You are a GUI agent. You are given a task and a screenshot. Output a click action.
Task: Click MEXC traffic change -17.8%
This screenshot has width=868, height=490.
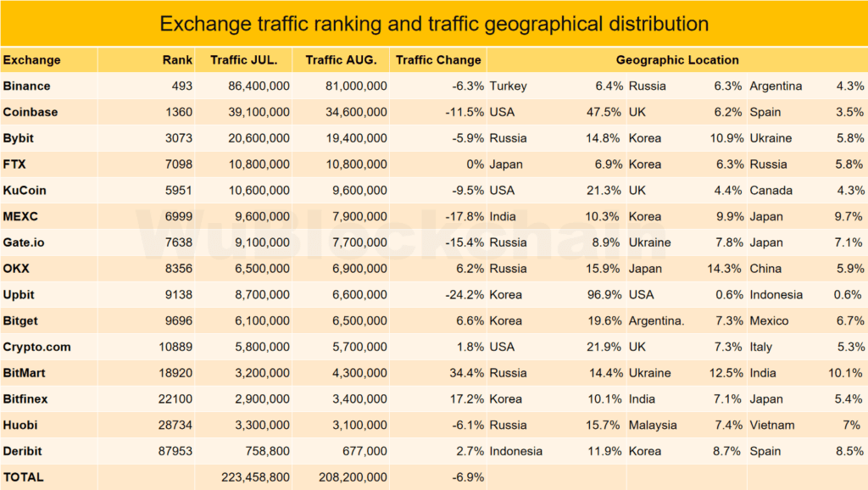(465, 216)
